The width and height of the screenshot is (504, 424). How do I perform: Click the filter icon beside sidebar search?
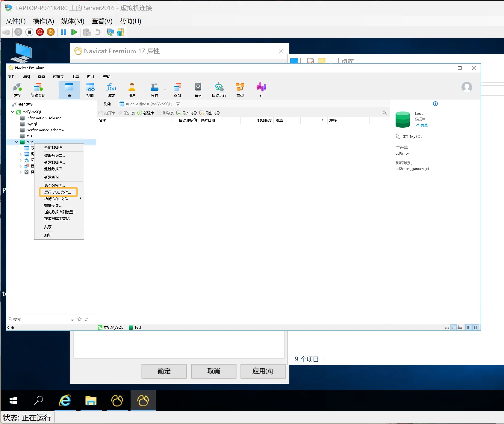72,319
